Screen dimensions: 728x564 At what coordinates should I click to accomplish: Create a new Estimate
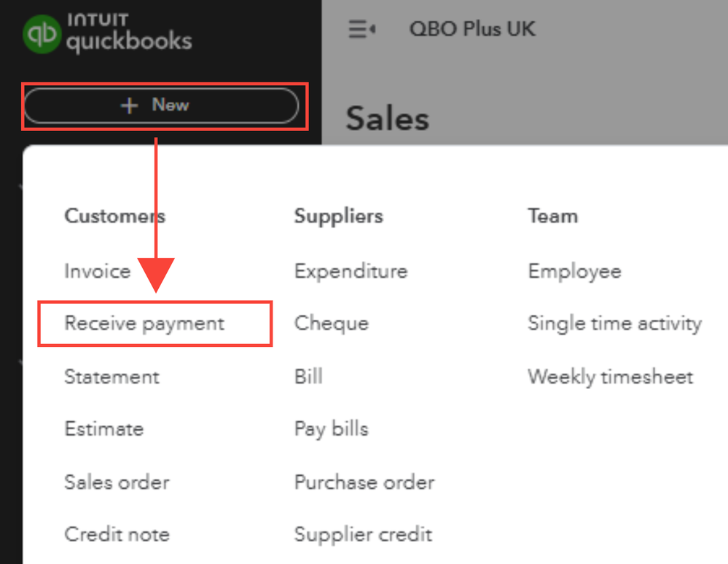pos(103,428)
